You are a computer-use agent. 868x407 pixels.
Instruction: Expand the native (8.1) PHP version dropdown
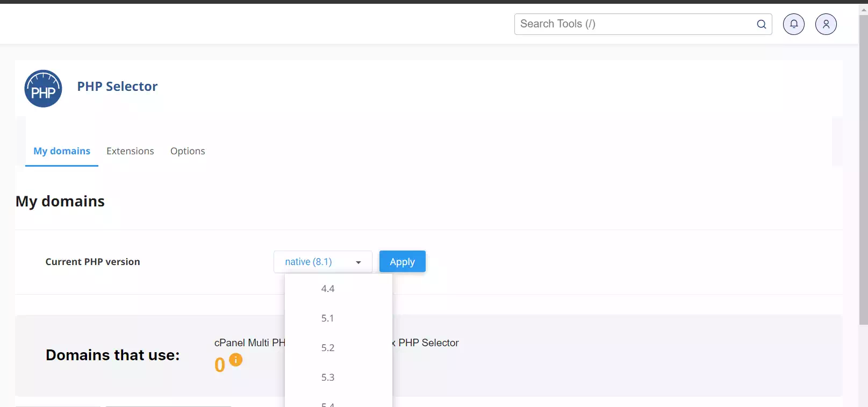click(x=323, y=262)
